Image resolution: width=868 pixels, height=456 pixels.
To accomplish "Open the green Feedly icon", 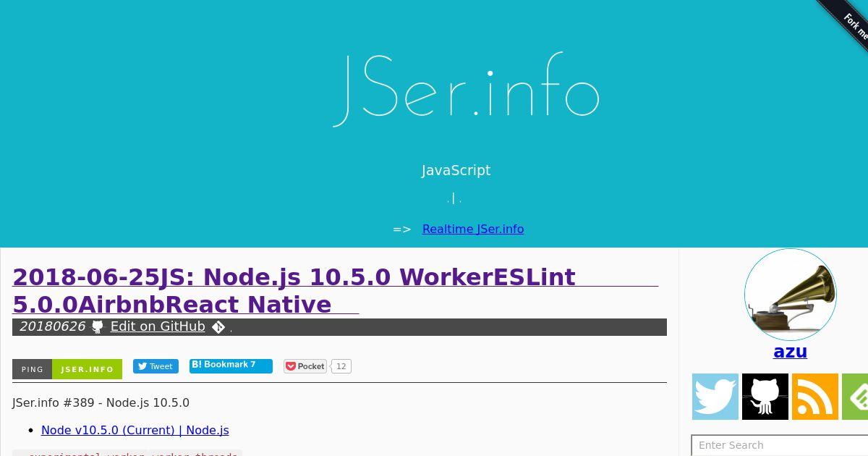I will coord(855,397).
